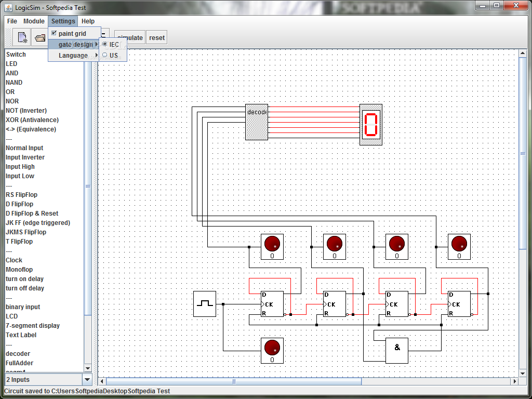This screenshot has height=399, width=532.
Task: Click component list scrollbar down arrow
Action: pyautogui.click(x=88, y=368)
